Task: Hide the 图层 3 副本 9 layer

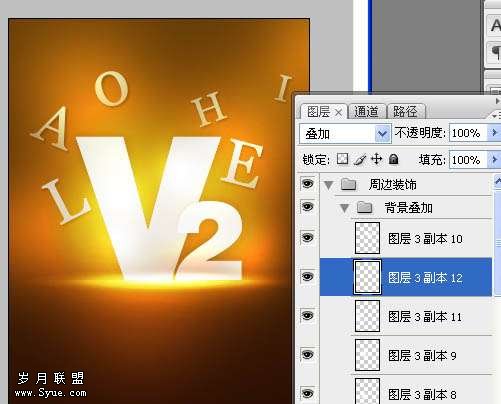Action: (307, 354)
